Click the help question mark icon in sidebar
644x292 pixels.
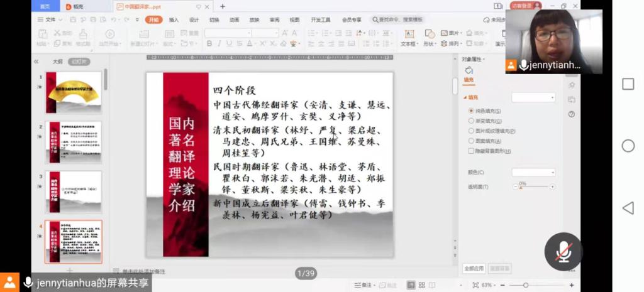click(x=571, y=114)
